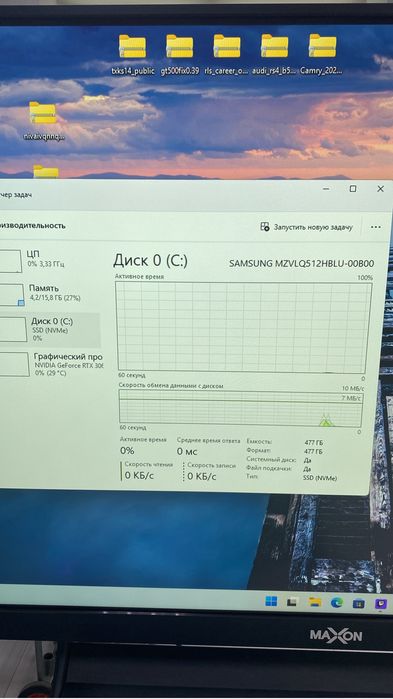
Task: Select the nivalvqnnq... folder icon
Action: (44, 121)
